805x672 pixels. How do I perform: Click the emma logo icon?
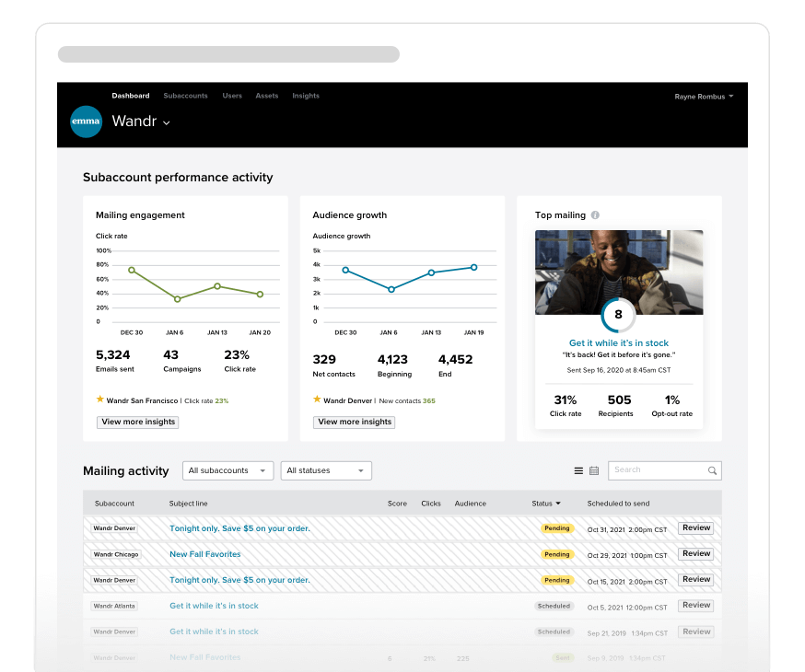pyautogui.click(x=86, y=122)
